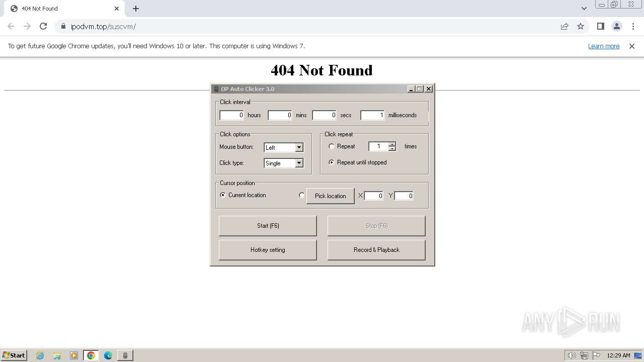Open the tab search chevron
This screenshot has width=644, height=362.
click(584, 9)
